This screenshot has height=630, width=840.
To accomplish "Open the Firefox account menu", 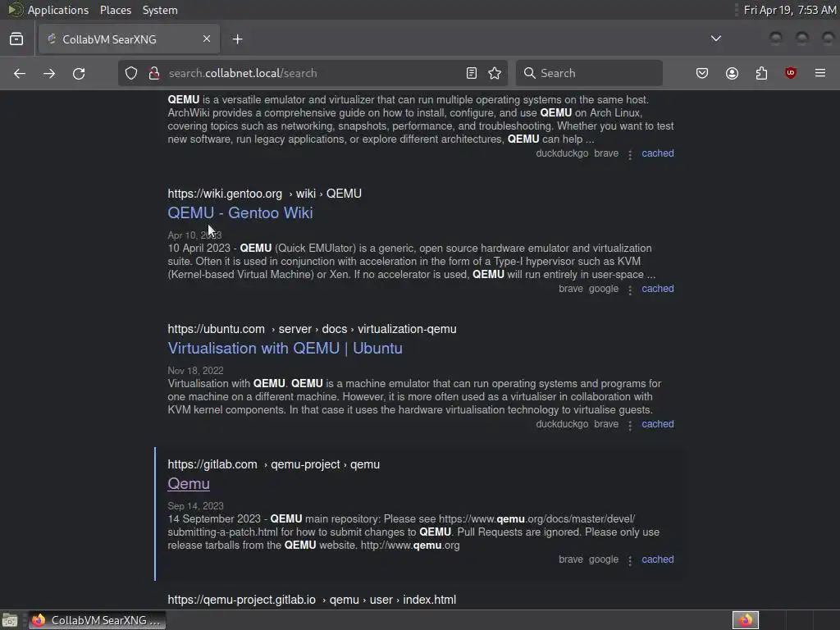I will pos(733,73).
